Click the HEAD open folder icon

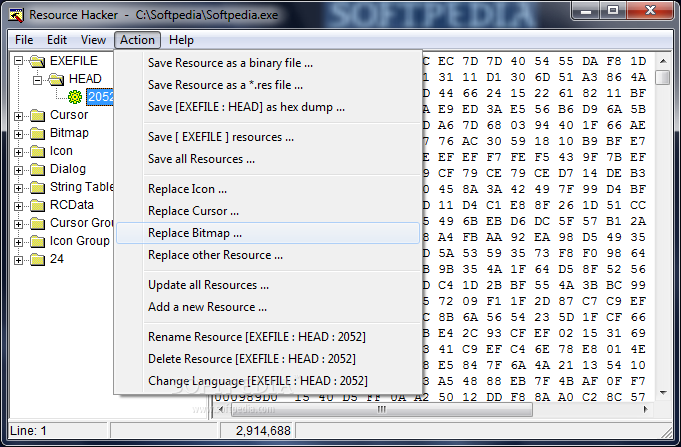56,79
